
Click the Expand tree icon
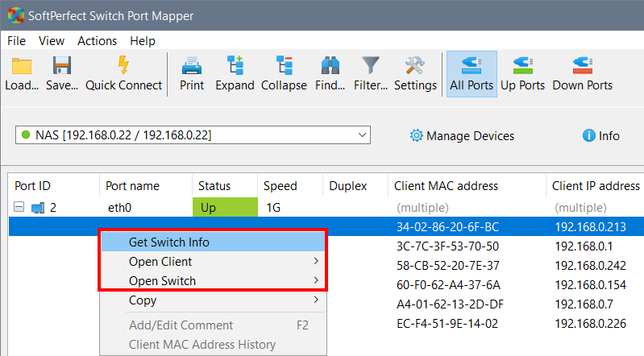235,66
